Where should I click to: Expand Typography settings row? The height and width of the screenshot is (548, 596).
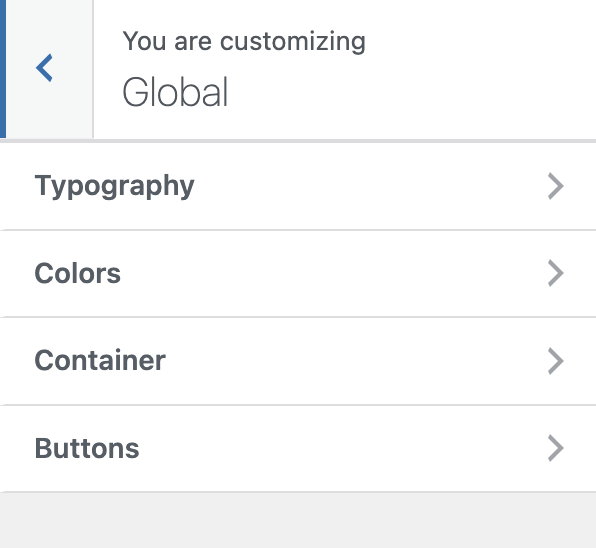(298, 186)
